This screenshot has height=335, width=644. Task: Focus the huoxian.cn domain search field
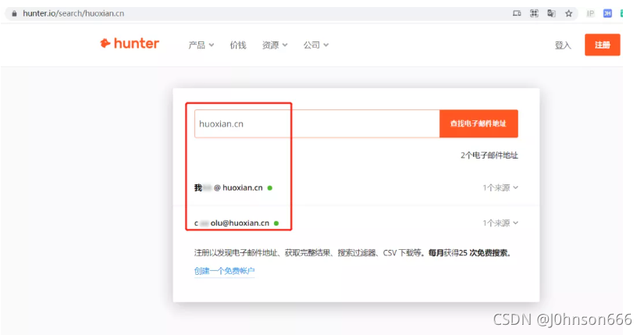[x=317, y=123]
